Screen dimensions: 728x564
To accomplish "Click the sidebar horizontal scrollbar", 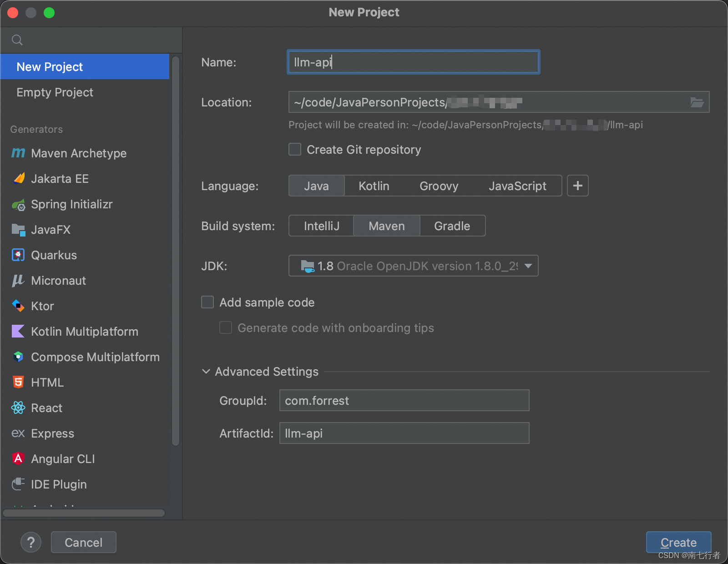I will (x=84, y=513).
